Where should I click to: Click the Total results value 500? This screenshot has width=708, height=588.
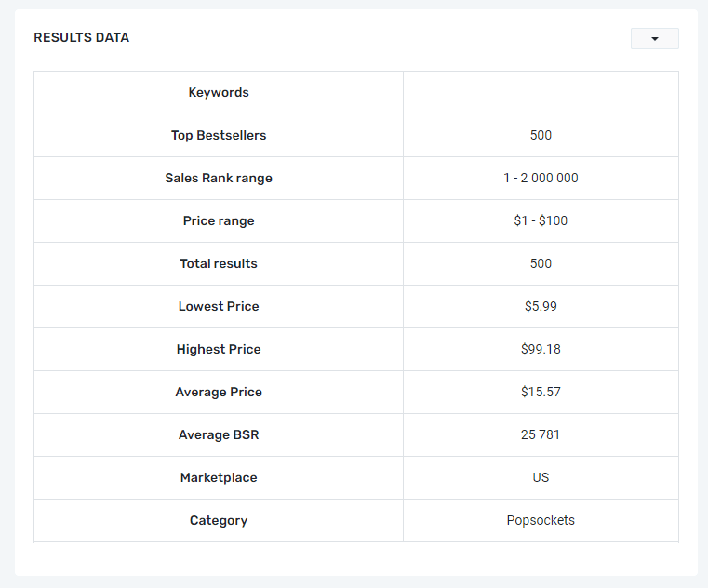541,263
